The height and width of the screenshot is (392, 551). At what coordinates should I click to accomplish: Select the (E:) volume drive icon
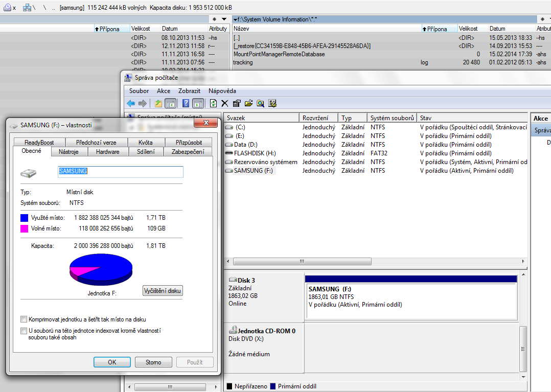tap(229, 136)
